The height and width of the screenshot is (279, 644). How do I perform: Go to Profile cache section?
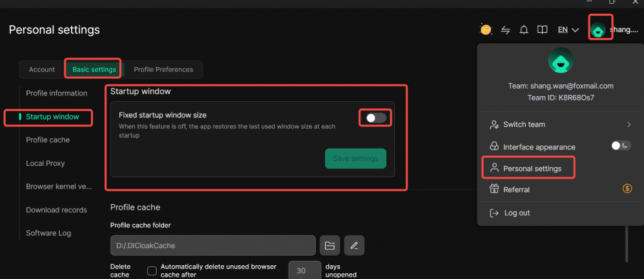tap(48, 140)
